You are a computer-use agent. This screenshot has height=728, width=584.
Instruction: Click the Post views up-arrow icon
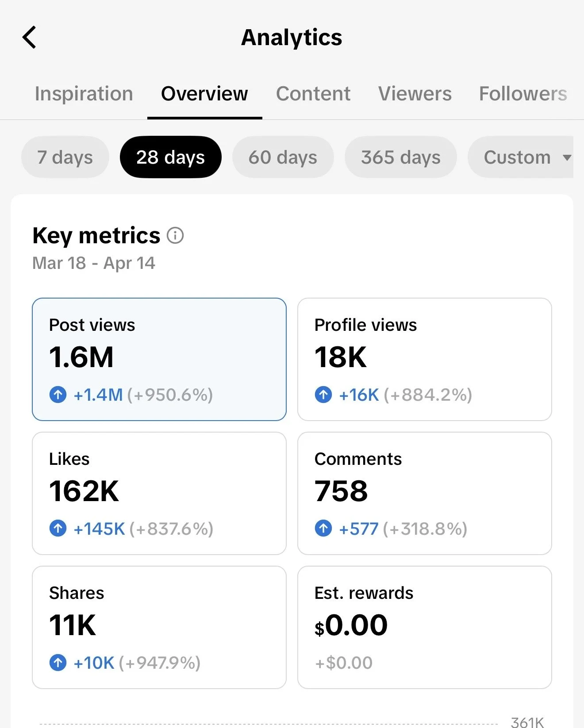coord(58,395)
